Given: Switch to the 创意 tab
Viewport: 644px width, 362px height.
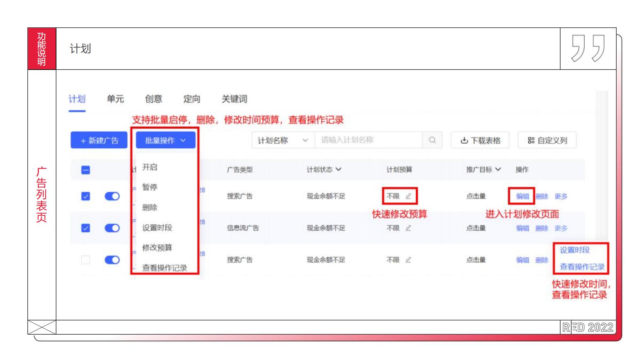Looking at the screenshot, I should tap(154, 99).
